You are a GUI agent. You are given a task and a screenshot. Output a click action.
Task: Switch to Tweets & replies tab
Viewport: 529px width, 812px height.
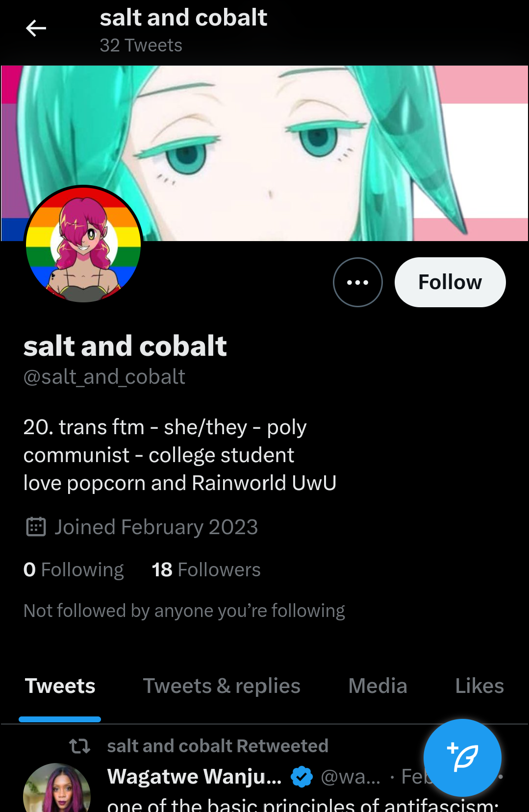coord(222,686)
